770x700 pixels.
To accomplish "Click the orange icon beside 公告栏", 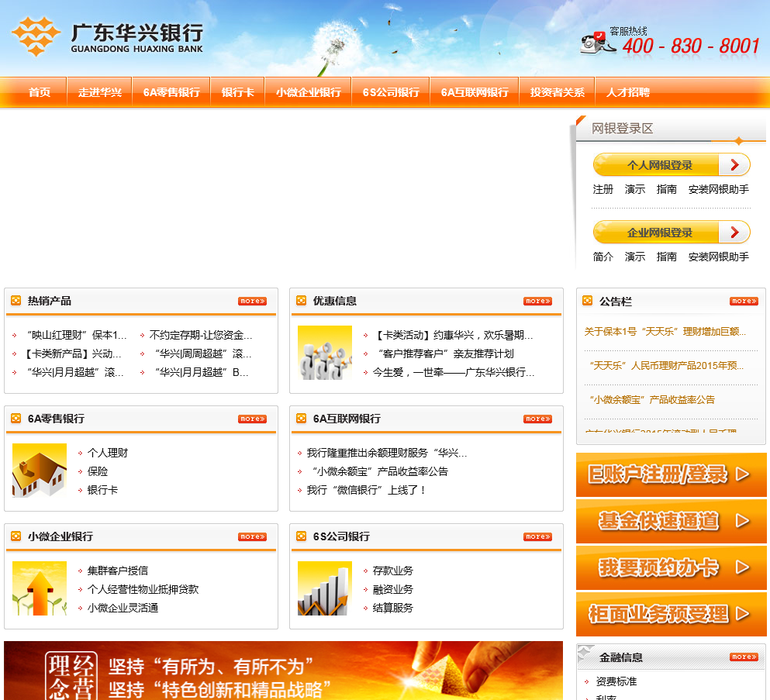I will 587,301.
